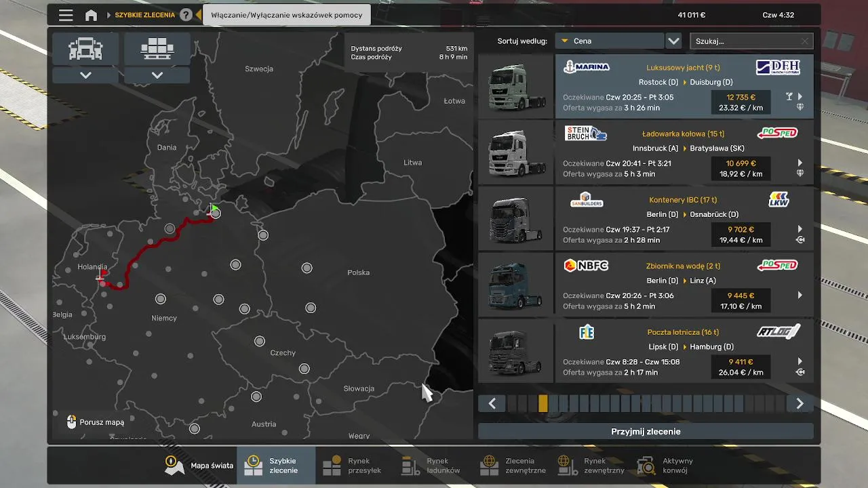Image resolution: width=868 pixels, height=488 pixels.
Task: Click the 12 735 € price value
Action: (x=741, y=97)
